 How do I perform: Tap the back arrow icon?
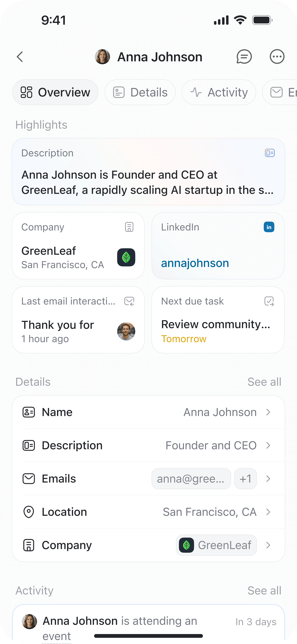[20, 57]
